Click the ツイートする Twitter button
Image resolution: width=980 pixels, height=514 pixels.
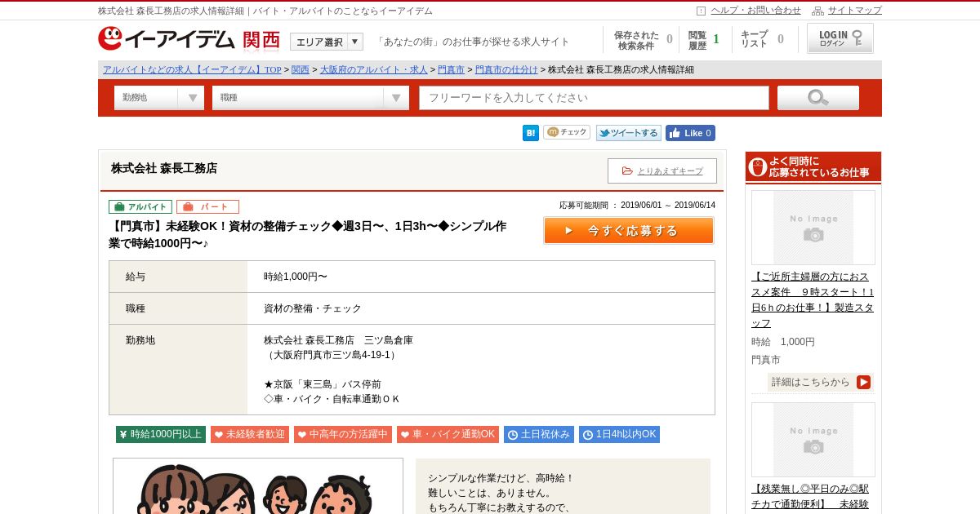click(x=628, y=133)
